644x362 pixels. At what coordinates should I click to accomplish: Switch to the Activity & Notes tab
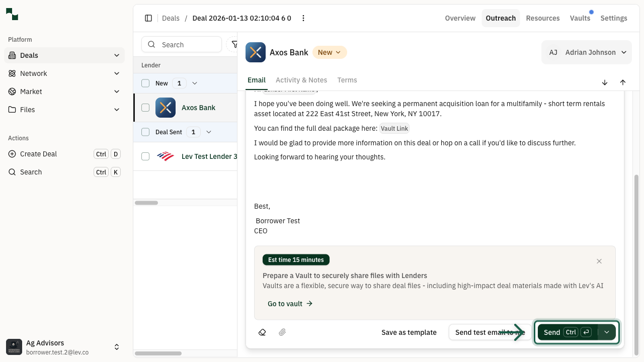pos(301,80)
